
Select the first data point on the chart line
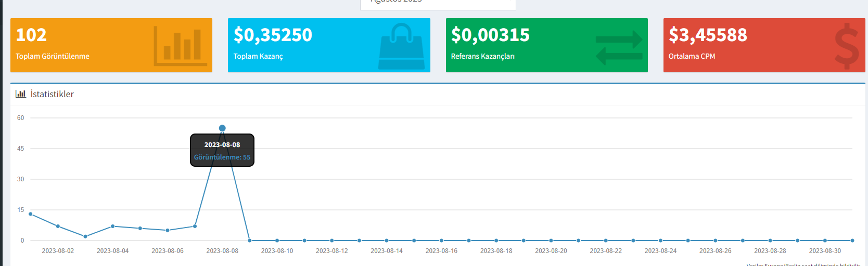tap(31, 214)
